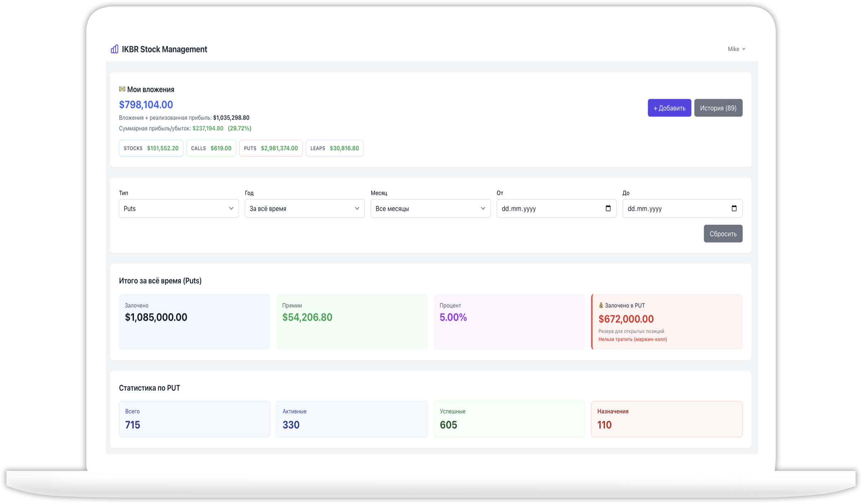Click the IKBR bar chart logo icon
The image size is (862, 504).
[114, 49]
